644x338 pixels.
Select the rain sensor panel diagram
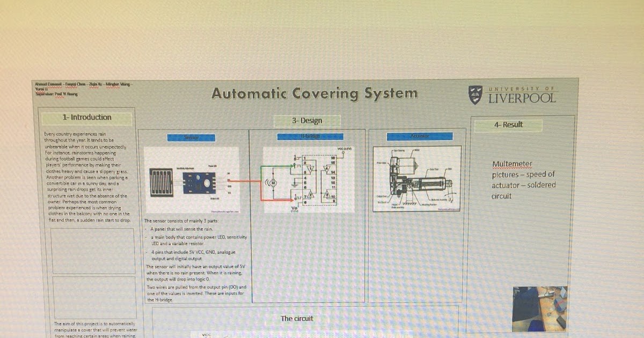point(160,184)
